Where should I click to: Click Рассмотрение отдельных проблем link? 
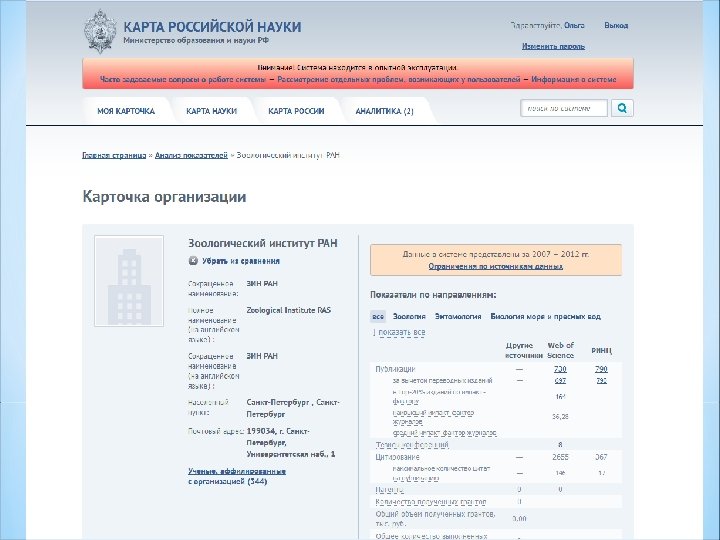point(399,79)
